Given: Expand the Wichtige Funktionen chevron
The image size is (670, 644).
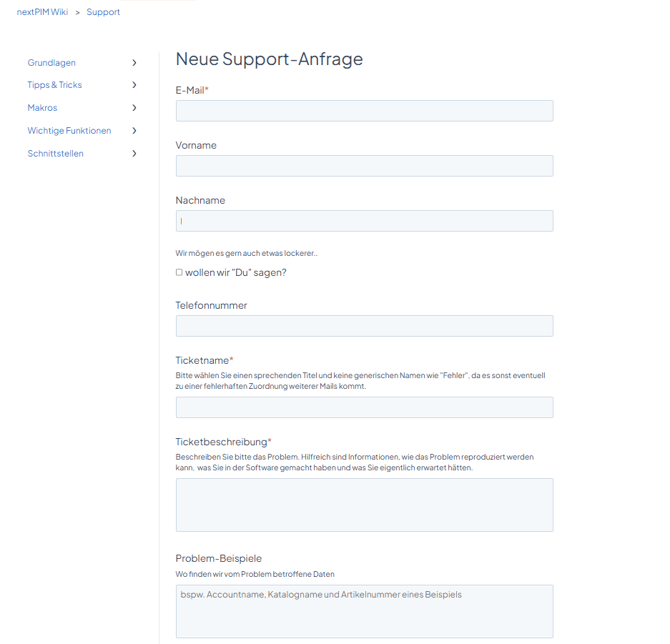Looking at the screenshot, I should pyautogui.click(x=134, y=131).
